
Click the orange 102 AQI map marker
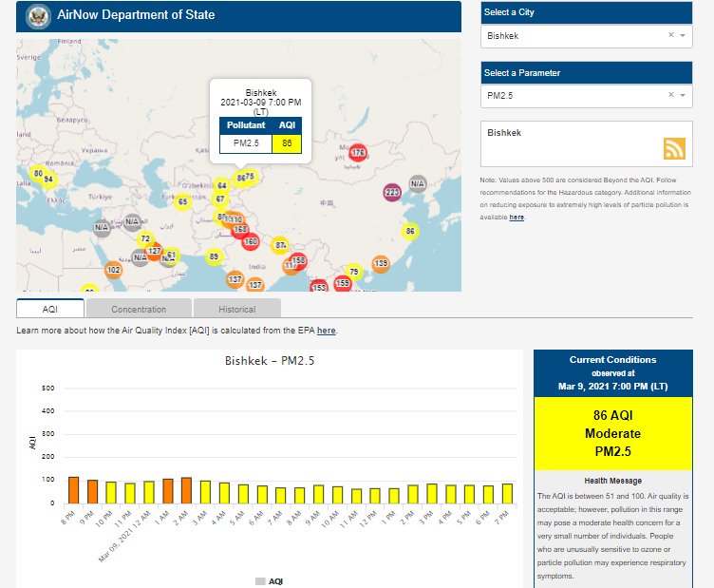(114, 271)
